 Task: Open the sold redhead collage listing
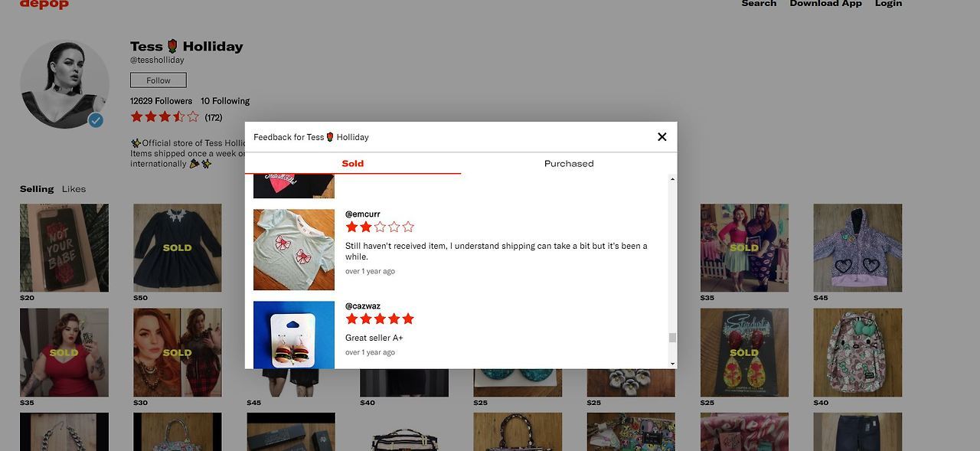point(178,352)
